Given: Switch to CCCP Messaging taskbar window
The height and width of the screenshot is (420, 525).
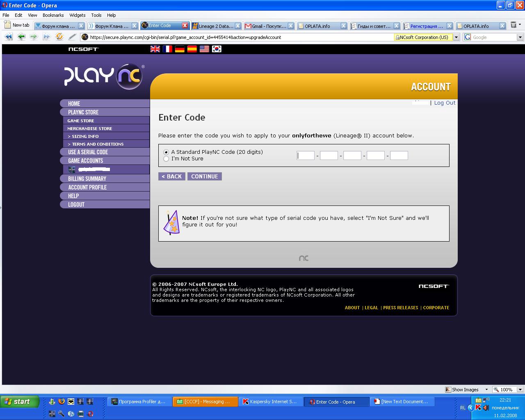Looking at the screenshot, I should pos(205,402).
